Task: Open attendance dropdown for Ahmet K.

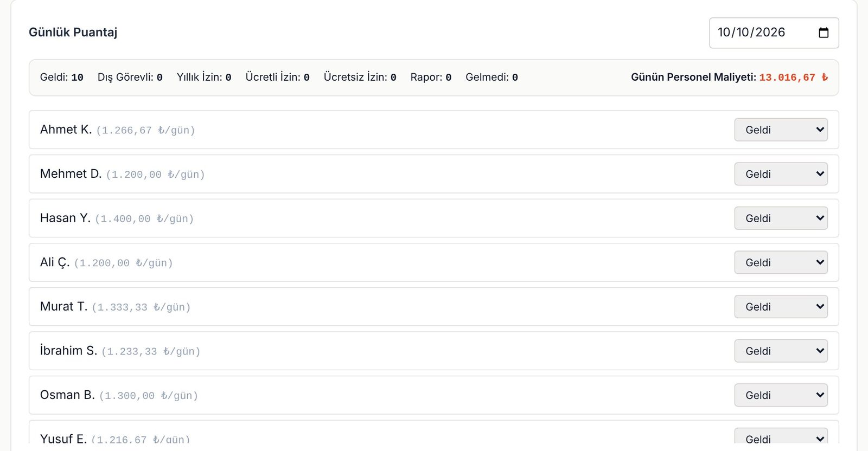Action: (x=781, y=130)
